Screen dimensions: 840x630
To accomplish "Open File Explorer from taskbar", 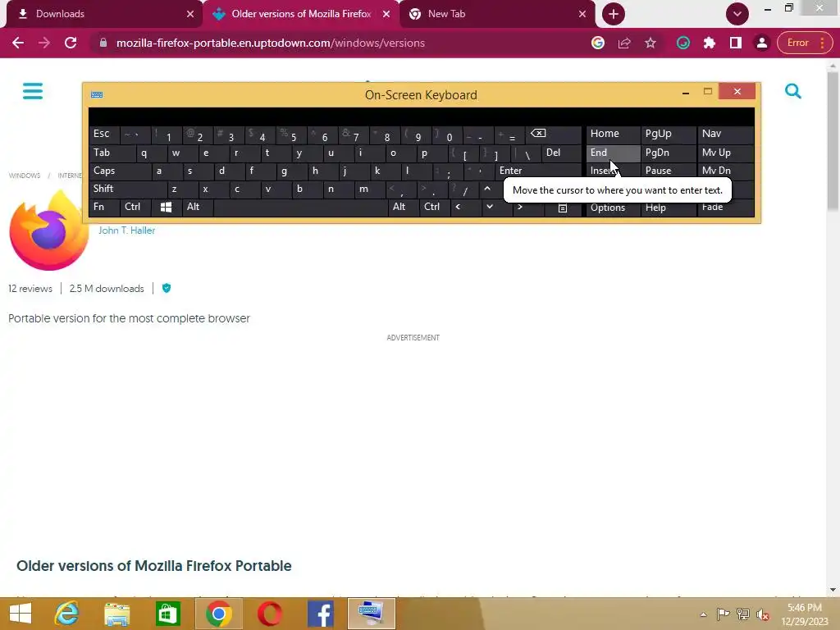I will [117, 614].
